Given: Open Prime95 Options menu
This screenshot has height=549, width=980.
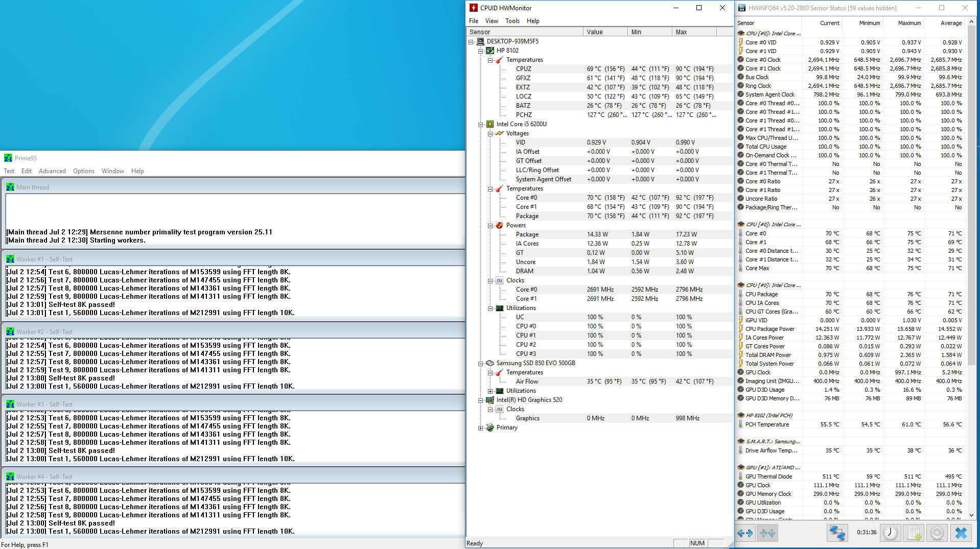Looking at the screenshot, I should tap(84, 171).
